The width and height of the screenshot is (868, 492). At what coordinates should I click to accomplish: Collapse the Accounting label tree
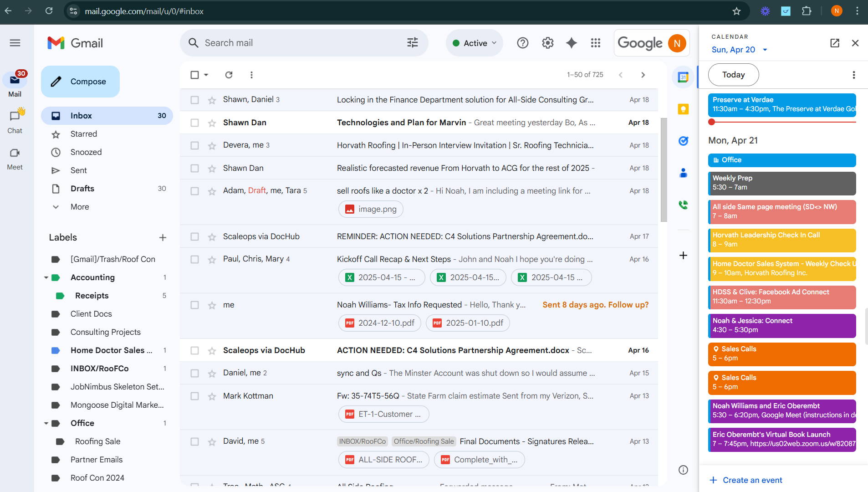pyautogui.click(x=46, y=277)
